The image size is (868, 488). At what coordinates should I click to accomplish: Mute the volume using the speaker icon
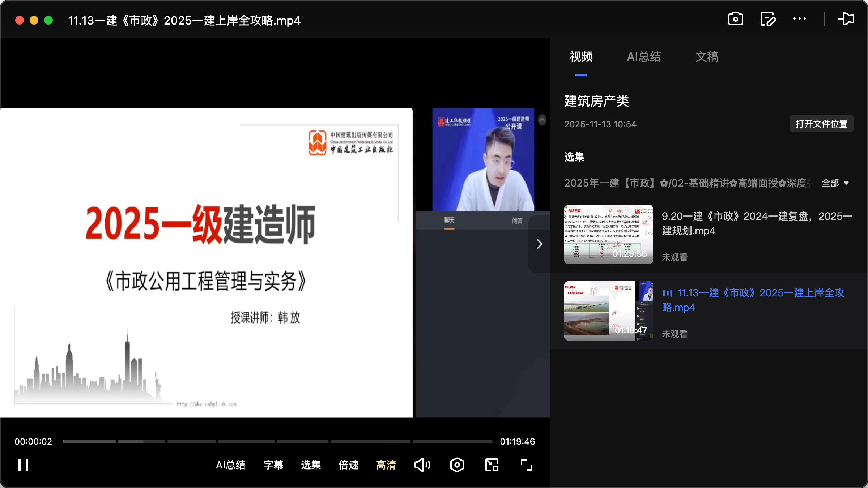point(422,465)
